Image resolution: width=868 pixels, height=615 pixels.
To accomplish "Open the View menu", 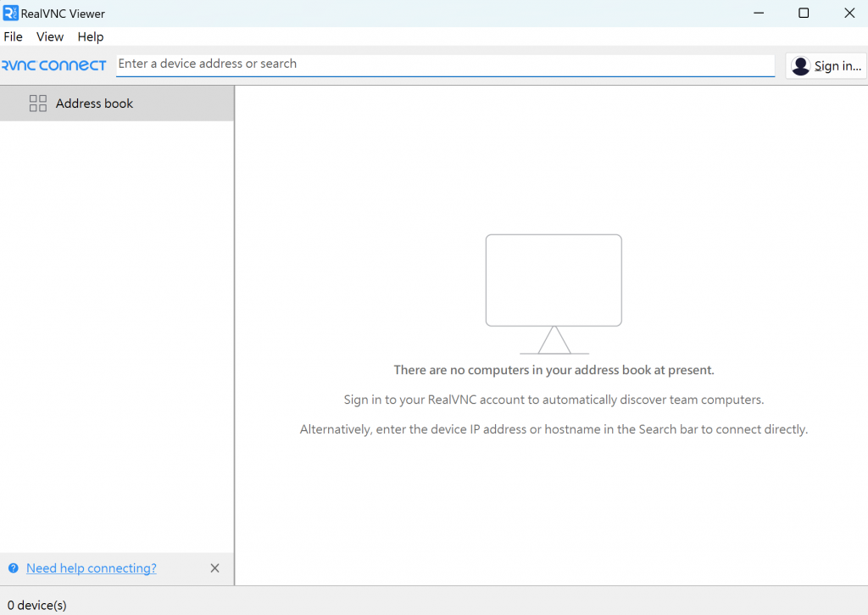I will [50, 36].
